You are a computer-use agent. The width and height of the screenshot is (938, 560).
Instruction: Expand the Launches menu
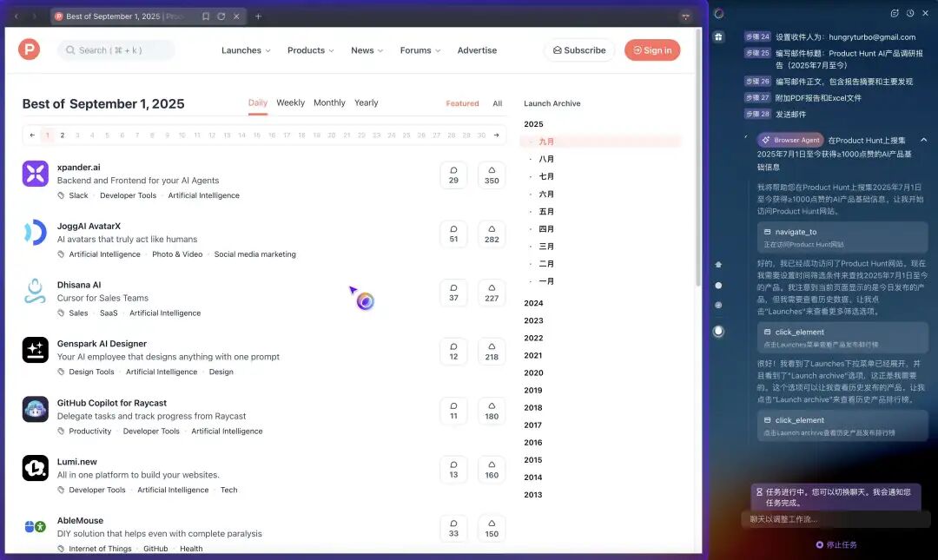246,50
